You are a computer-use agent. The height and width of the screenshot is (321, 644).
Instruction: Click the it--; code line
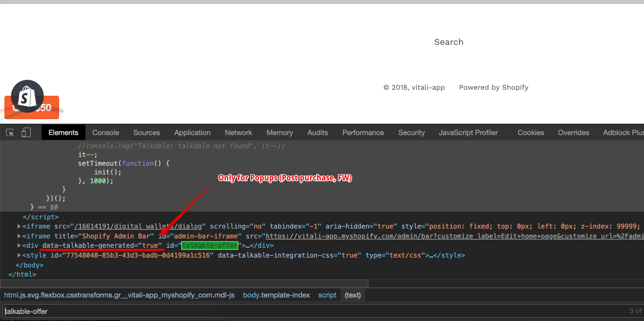(88, 155)
